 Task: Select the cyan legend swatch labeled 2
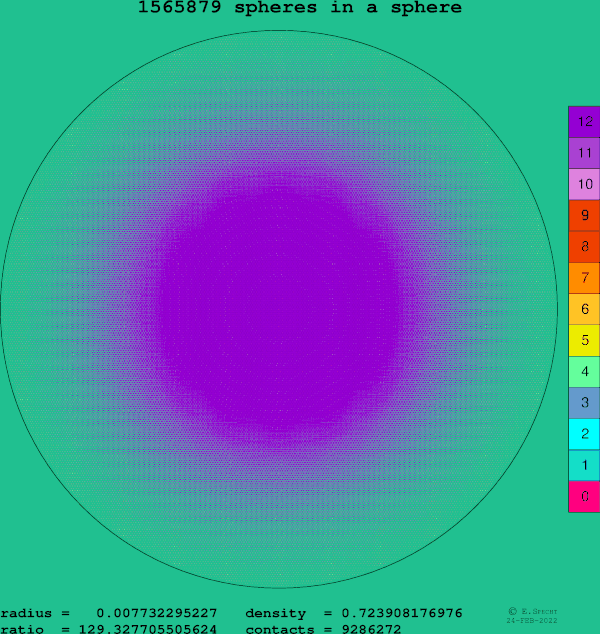click(x=584, y=434)
